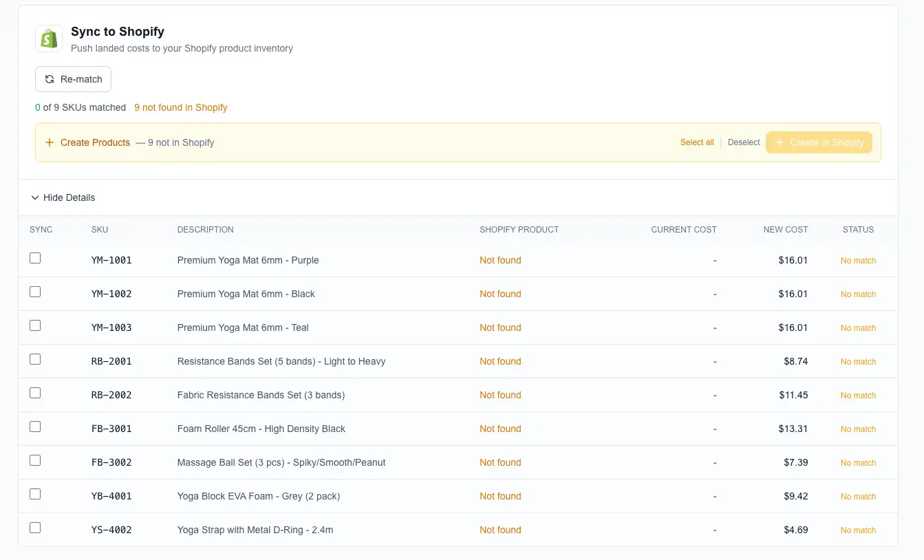The height and width of the screenshot is (560, 924).
Task: Click SKU code RB-2001
Action: pos(111,362)
